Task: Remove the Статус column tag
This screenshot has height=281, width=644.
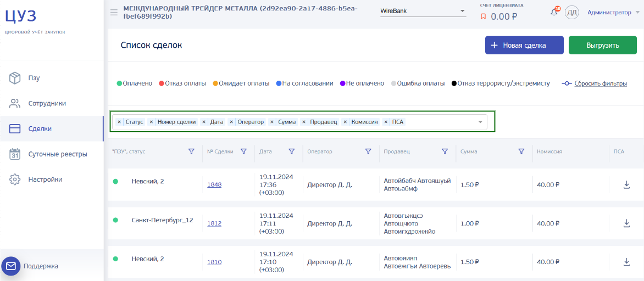Action: click(x=119, y=122)
